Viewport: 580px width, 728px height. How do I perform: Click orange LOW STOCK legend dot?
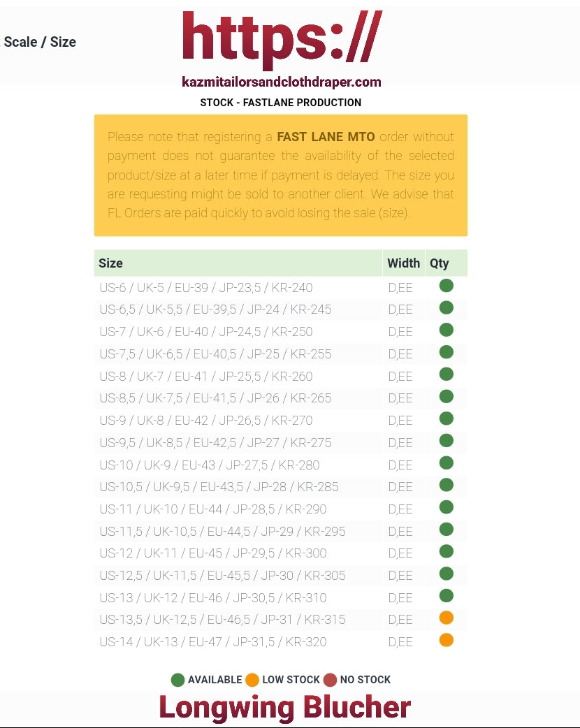[x=252, y=680]
